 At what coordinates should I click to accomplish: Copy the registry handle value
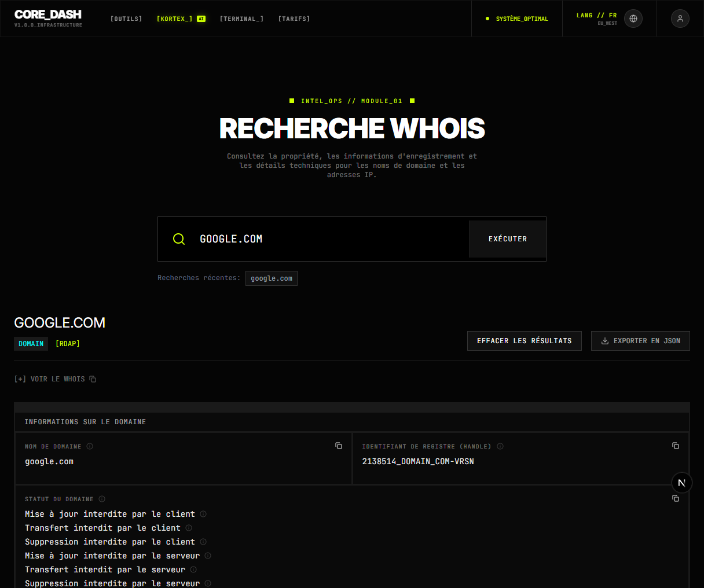click(x=676, y=446)
